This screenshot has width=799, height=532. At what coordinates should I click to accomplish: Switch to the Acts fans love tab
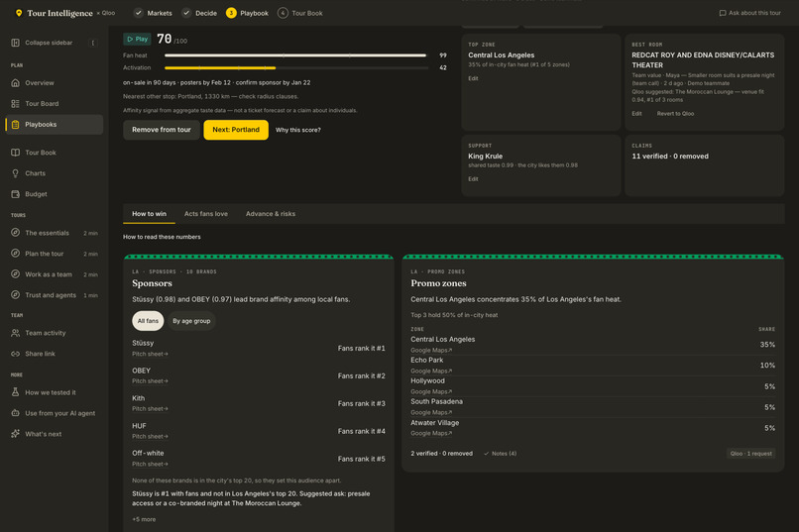(206, 214)
